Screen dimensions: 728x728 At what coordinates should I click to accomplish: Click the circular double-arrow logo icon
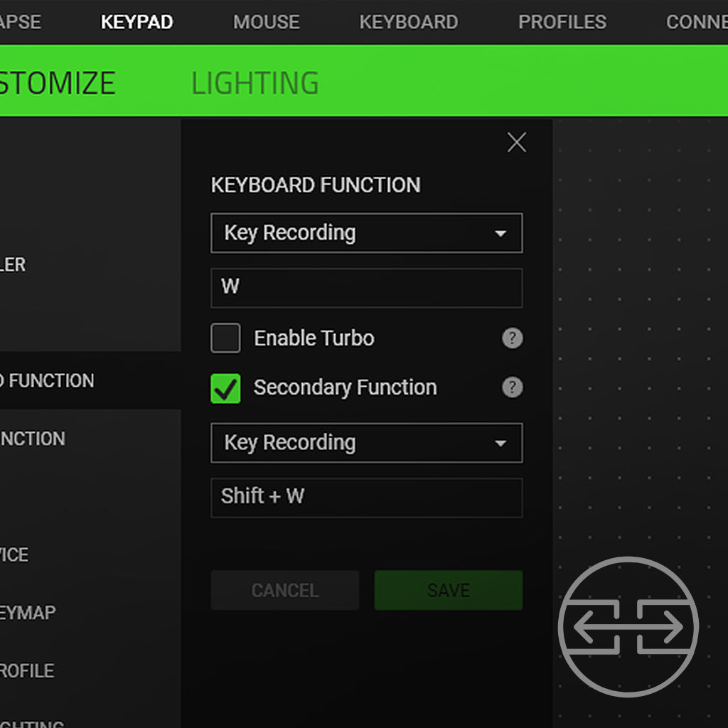click(x=628, y=627)
